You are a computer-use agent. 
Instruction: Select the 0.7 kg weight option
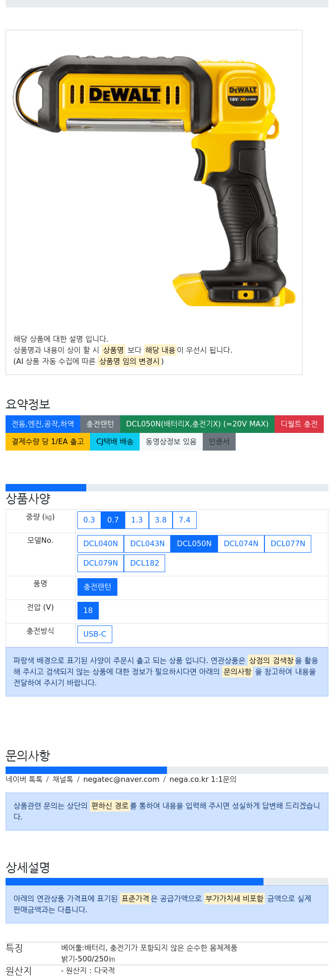tap(113, 520)
